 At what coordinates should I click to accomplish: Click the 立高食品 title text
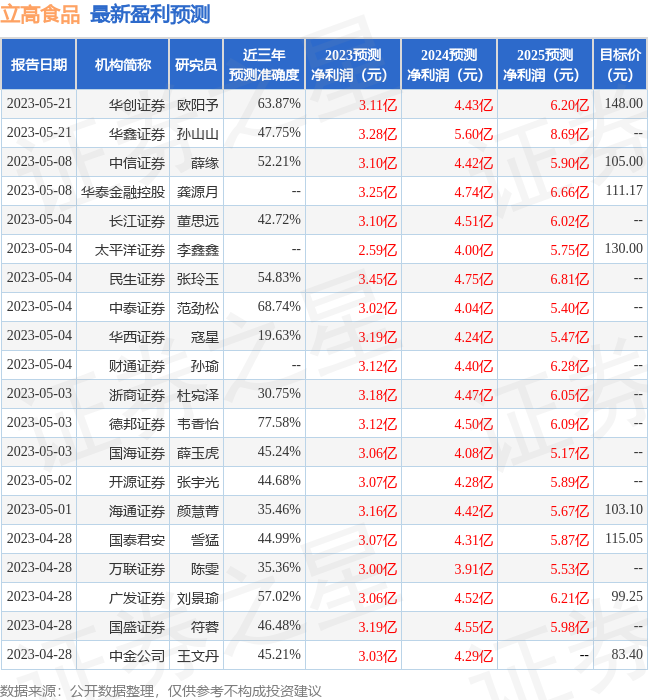point(40,14)
